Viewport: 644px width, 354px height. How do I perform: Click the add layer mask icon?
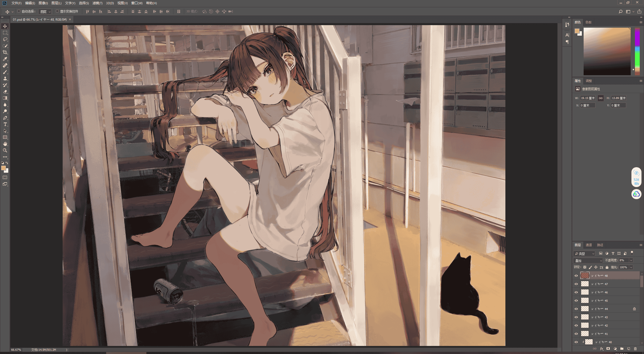point(608,349)
